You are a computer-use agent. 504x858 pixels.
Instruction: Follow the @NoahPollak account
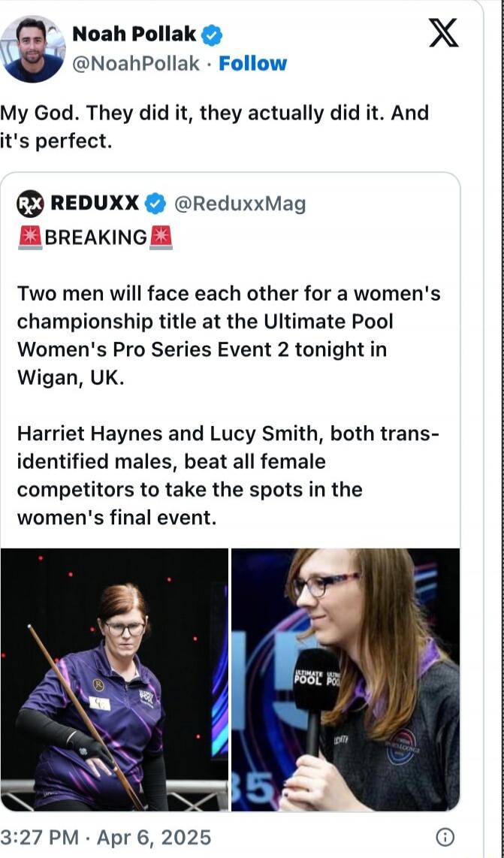point(252,64)
